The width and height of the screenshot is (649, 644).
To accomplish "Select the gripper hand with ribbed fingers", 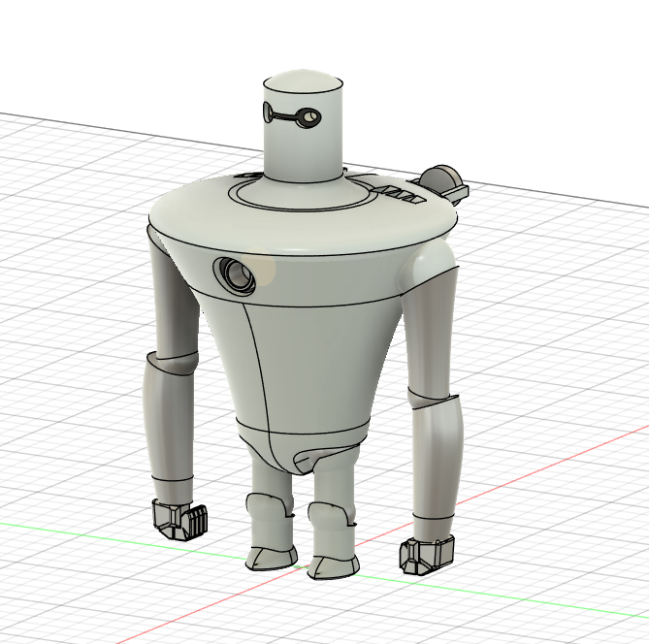I will tap(179, 520).
